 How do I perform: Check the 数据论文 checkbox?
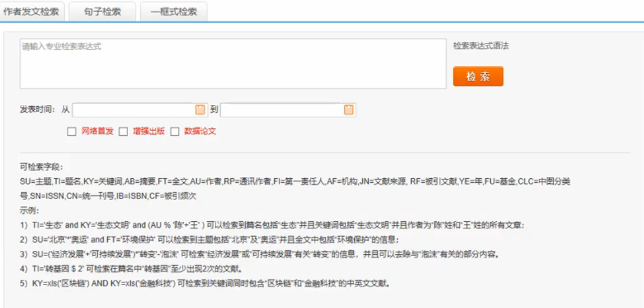point(175,132)
